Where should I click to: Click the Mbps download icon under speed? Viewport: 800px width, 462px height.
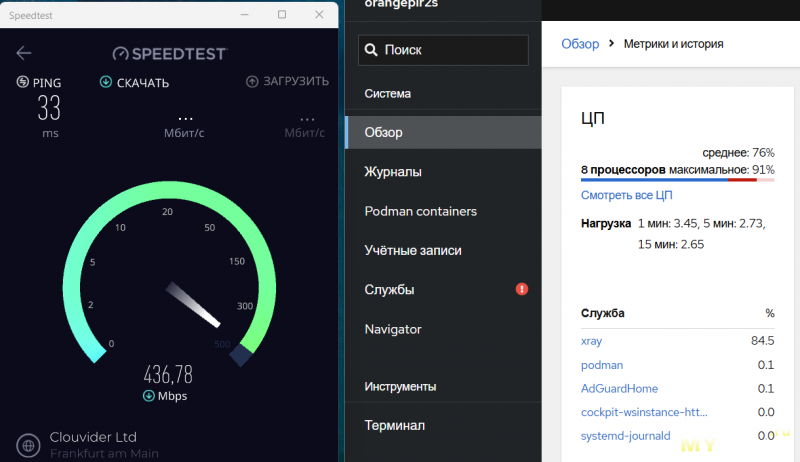pyautogui.click(x=148, y=396)
